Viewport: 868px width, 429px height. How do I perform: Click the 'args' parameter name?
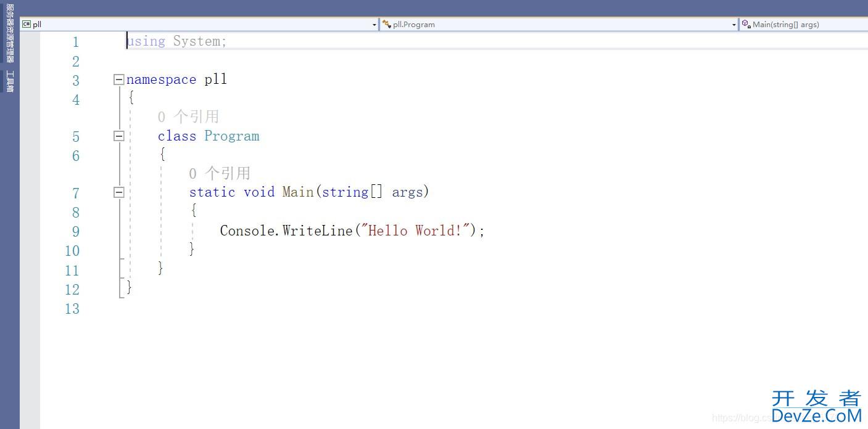[x=407, y=192]
